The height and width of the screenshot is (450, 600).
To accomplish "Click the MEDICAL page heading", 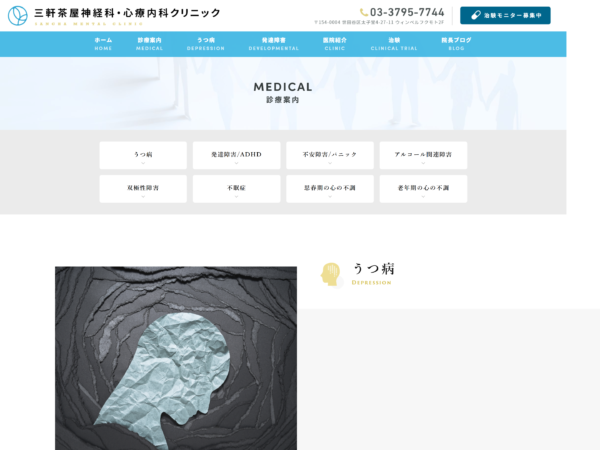I will 283,87.
